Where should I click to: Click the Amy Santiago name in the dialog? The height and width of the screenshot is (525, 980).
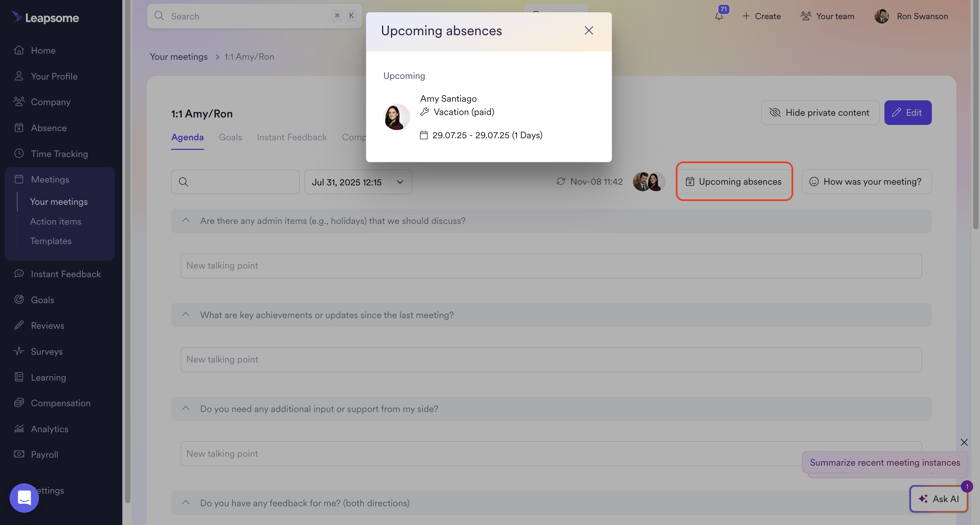[448, 99]
